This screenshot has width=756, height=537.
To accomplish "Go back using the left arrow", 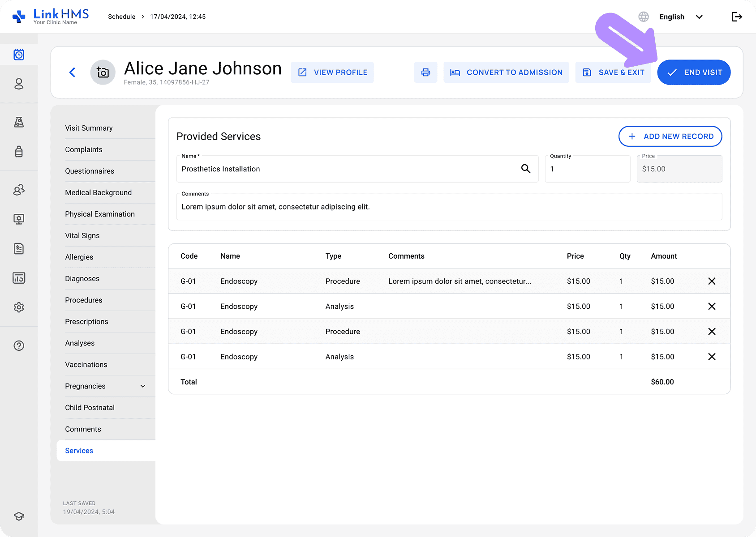I will point(73,72).
